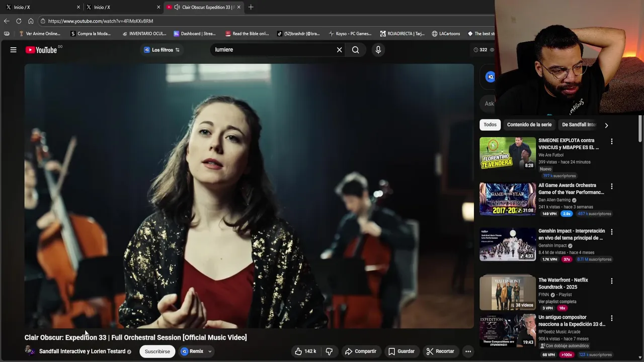644x362 pixels.
Task: Select the 'De Sandfall Inte...' chip
Action: pyautogui.click(x=579, y=125)
